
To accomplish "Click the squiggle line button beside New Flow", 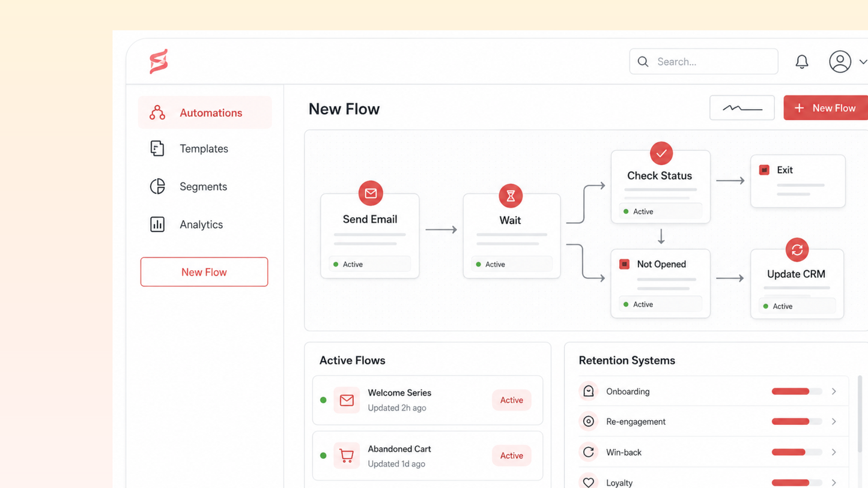I will coord(742,108).
